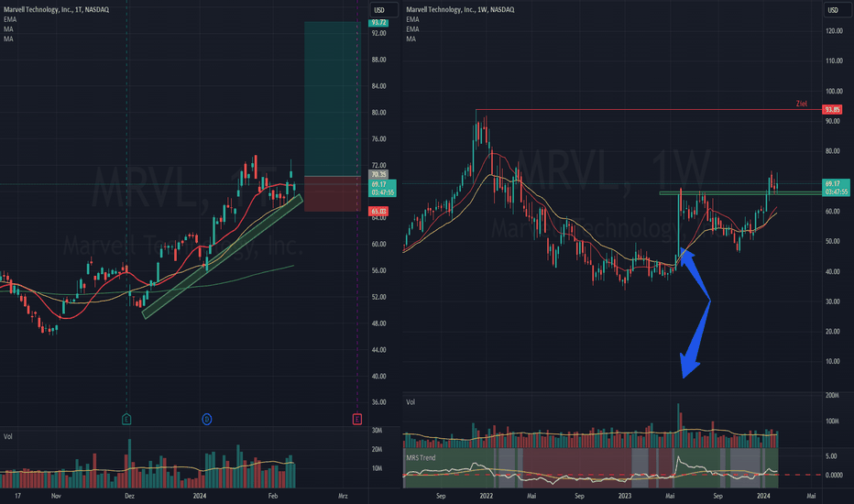Click the Vol label in weekly chart pane
854x504 pixels.
point(411,402)
